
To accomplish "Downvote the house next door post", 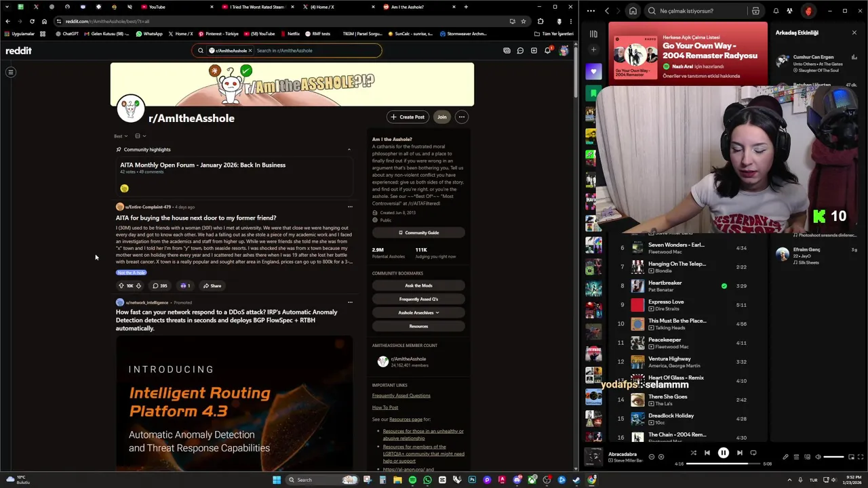I will (x=138, y=286).
